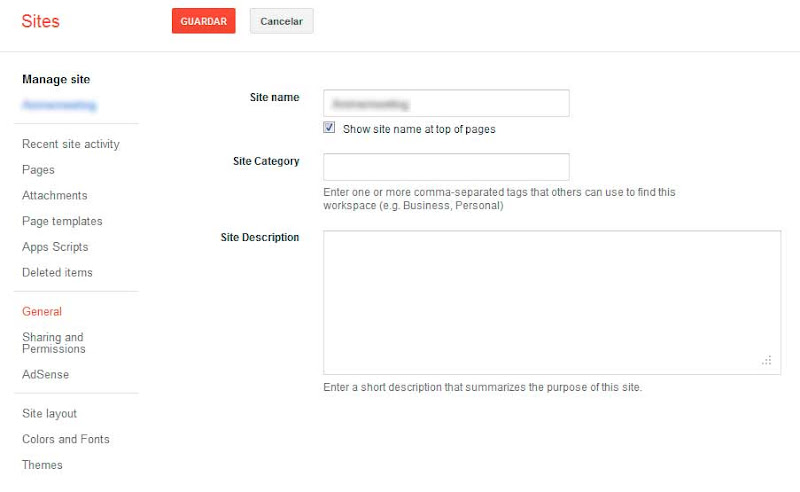Image resolution: width=800 pixels, height=492 pixels.
Task: Open the Sites logo link
Action: [40, 21]
